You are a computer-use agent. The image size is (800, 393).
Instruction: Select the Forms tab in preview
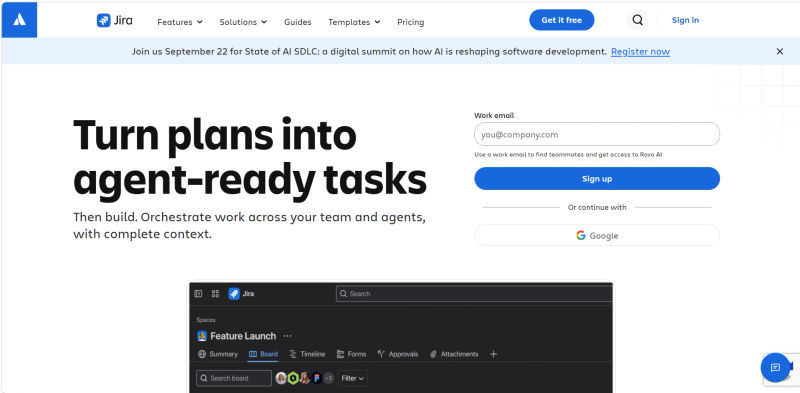(x=352, y=354)
